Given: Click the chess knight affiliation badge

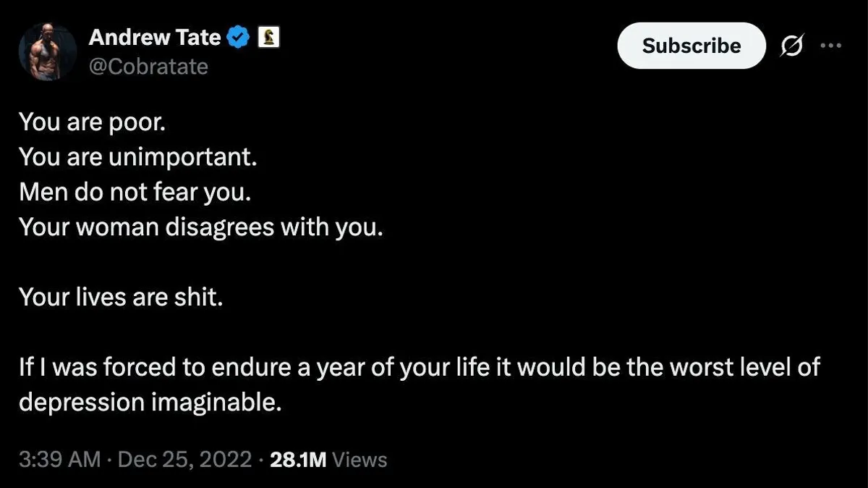Looking at the screenshot, I should tap(270, 38).
